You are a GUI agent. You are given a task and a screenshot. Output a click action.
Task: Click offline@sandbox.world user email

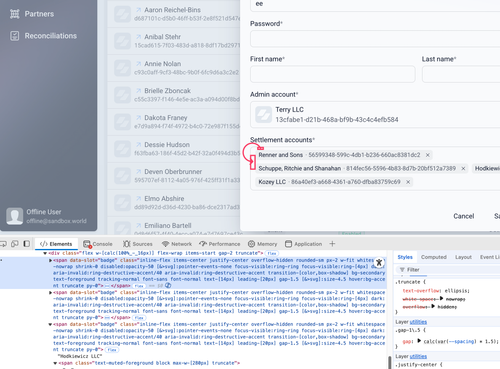tap(56, 221)
